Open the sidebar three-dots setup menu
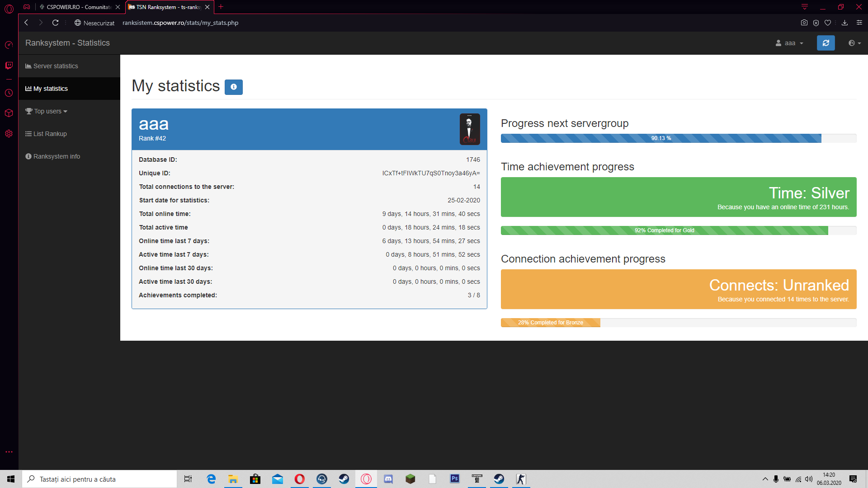The image size is (868, 488). pyautogui.click(x=9, y=452)
